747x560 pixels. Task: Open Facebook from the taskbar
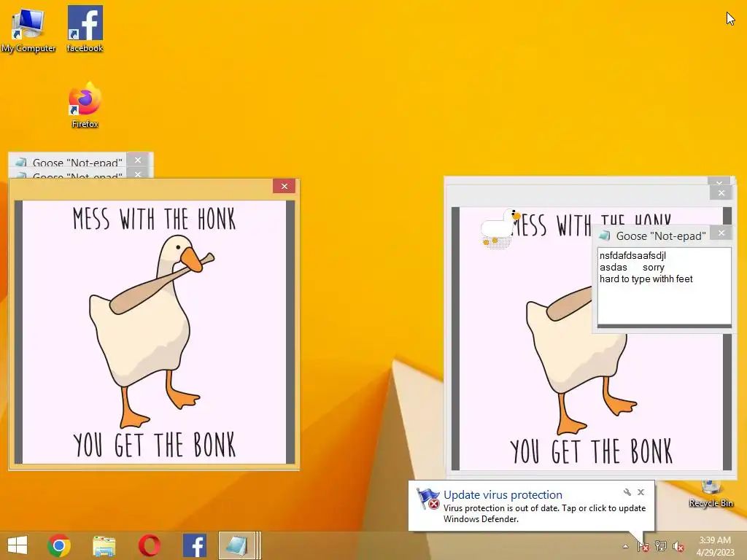194,545
